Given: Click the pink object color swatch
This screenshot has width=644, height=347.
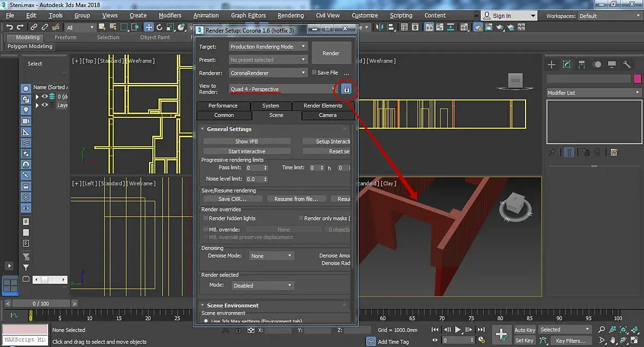Looking at the screenshot, I should click(637, 79).
